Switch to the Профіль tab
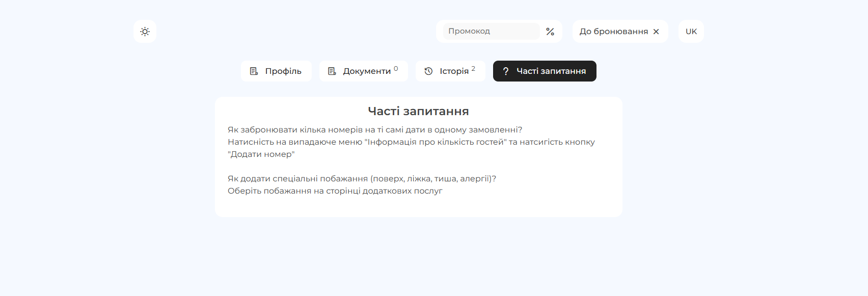The height and width of the screenshot is (296, 868). [x=276, y=71]
